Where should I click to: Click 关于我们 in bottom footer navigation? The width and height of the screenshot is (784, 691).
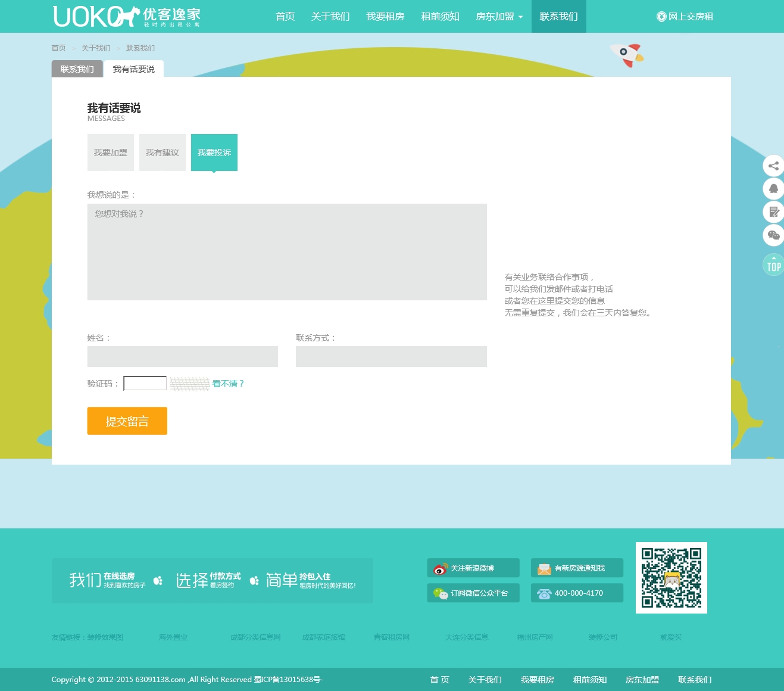click(x=485, y=680)
